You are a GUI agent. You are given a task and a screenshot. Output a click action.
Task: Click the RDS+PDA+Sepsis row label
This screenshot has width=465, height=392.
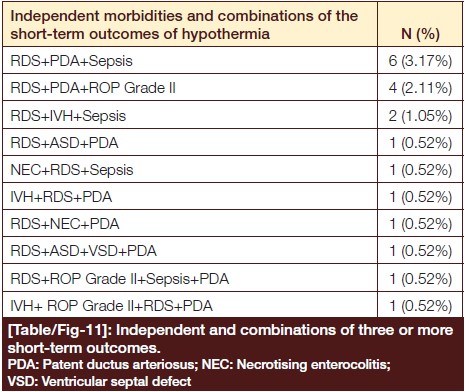click(x=71, y=61)
